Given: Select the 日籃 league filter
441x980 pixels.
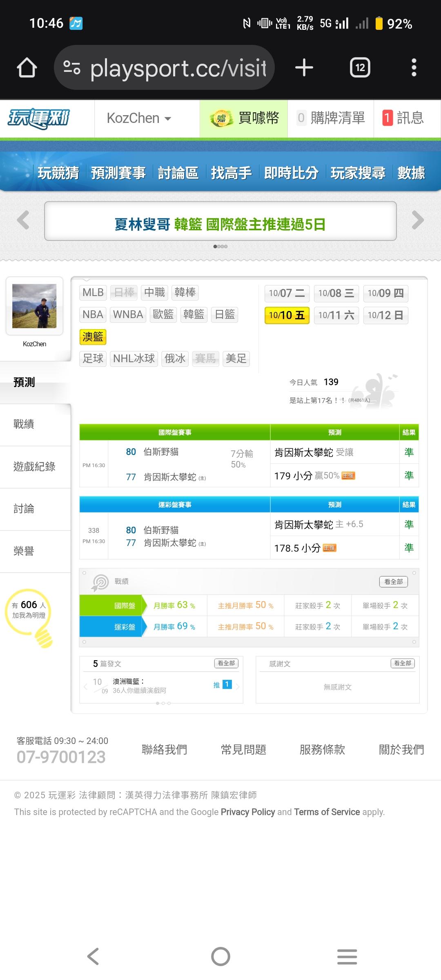Looking at the screenshot, I should pos(225,314).
